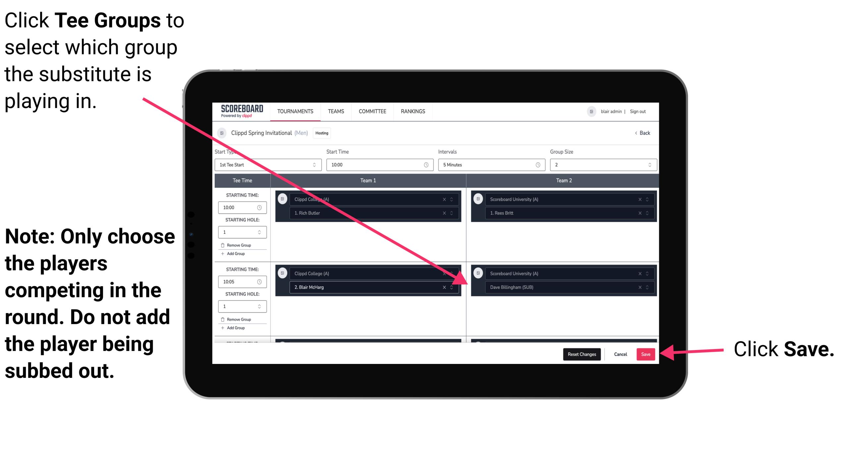Click the X icon next to Rich Butler
Viewport: 868px width, 467px height.
point(448,213)
